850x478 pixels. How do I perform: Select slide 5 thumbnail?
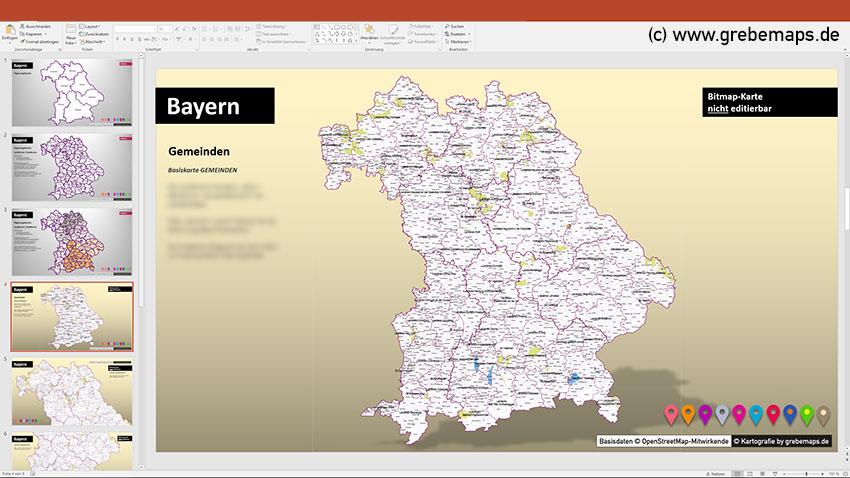coord(72,389)
